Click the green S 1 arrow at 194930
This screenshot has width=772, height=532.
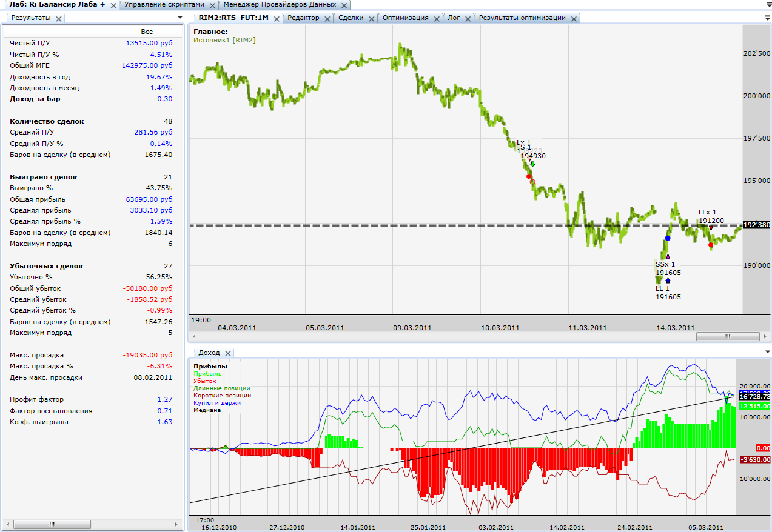532,164
